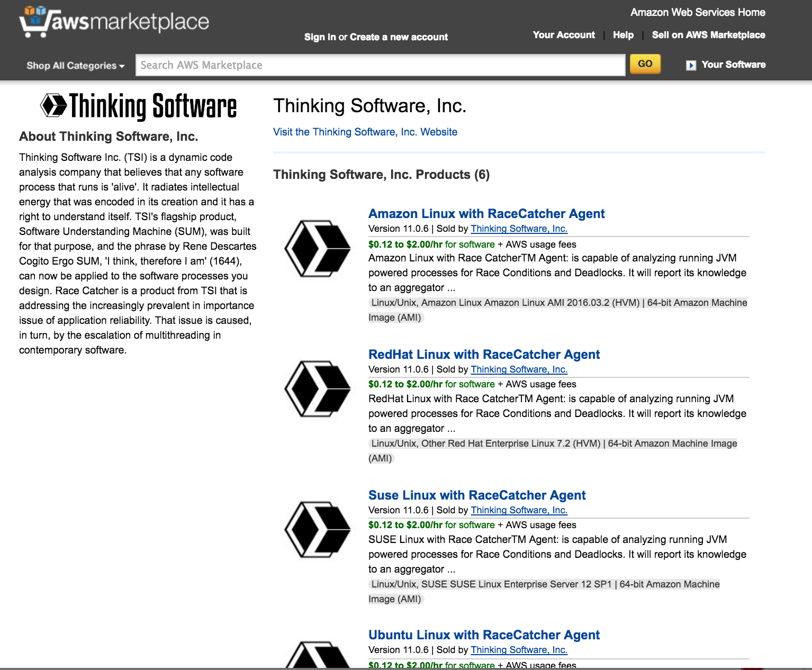Open the Amazon Linux RaceCatcher product logo
The height and width of the screenshot is (670, 812).
[x=318, y=249]
